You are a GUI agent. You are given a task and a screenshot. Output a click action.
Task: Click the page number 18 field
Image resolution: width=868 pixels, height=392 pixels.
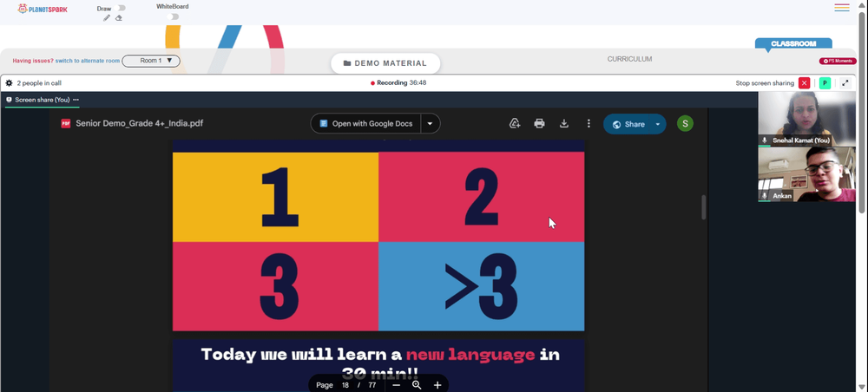point(345,385)
